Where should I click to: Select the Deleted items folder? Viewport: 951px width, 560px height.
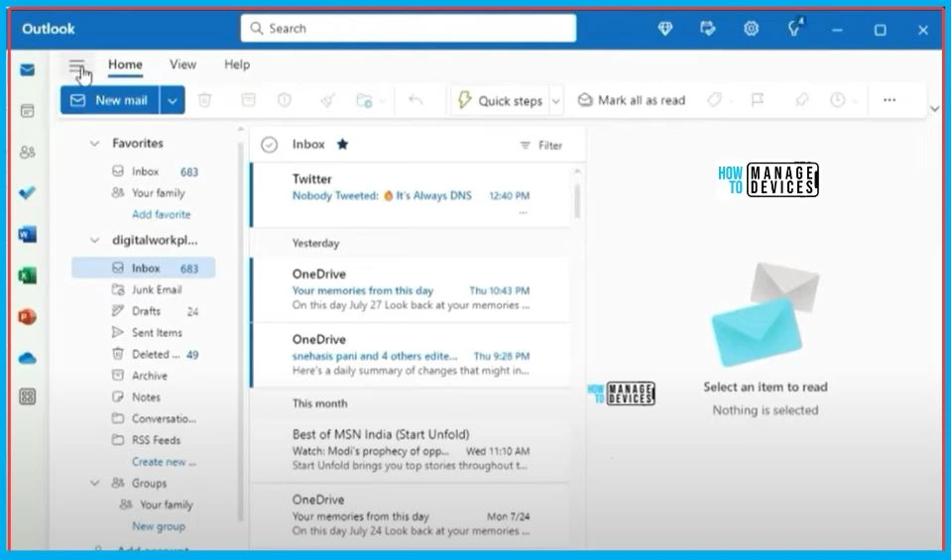144,355
